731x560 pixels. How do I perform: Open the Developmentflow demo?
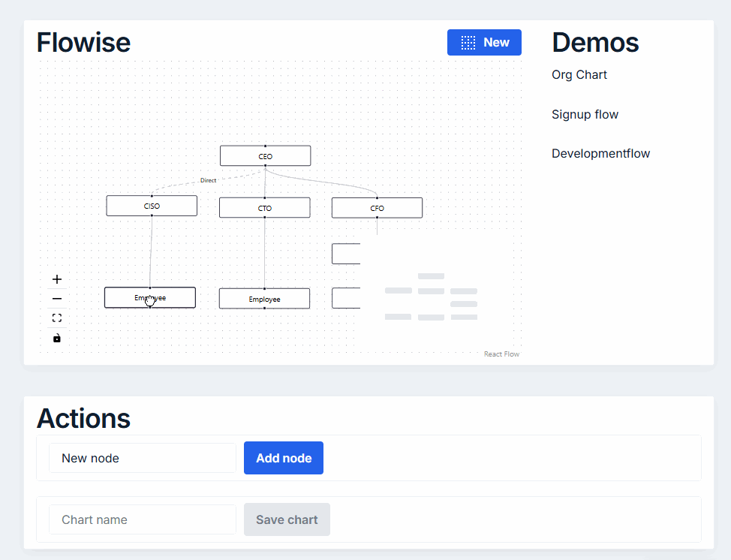[x=600, y=153]
